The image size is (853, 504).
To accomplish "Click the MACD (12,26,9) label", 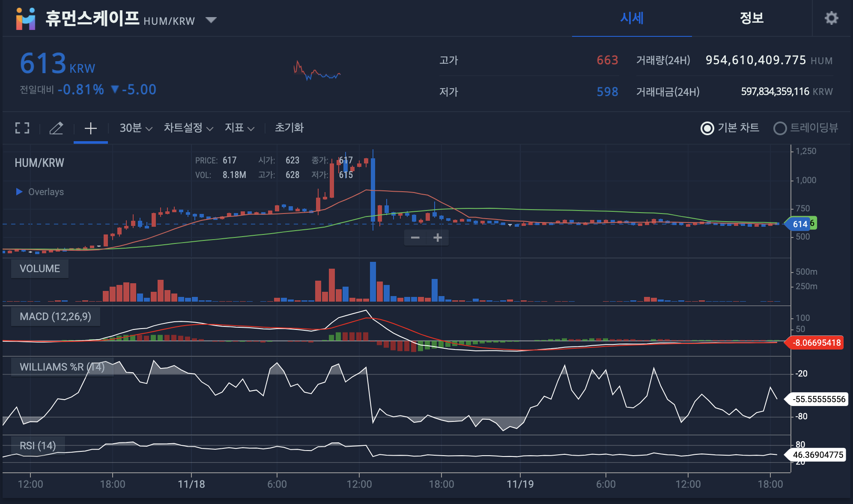I will point(55,317).
